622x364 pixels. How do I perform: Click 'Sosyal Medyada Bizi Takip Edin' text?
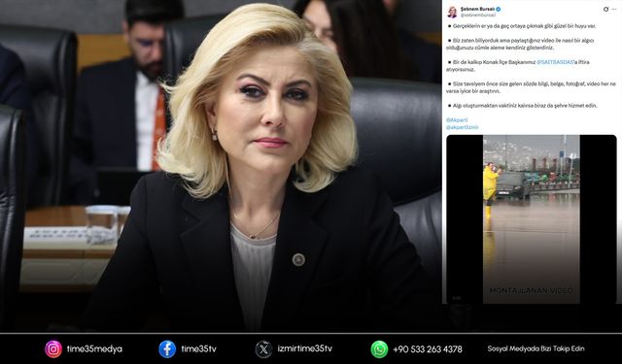(x=536, y=348)
